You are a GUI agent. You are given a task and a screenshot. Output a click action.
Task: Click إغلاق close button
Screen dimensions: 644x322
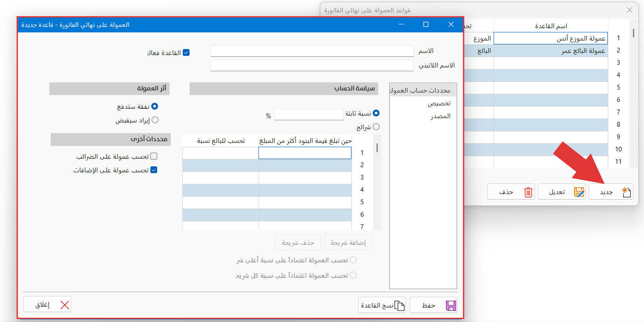[47, 305]
